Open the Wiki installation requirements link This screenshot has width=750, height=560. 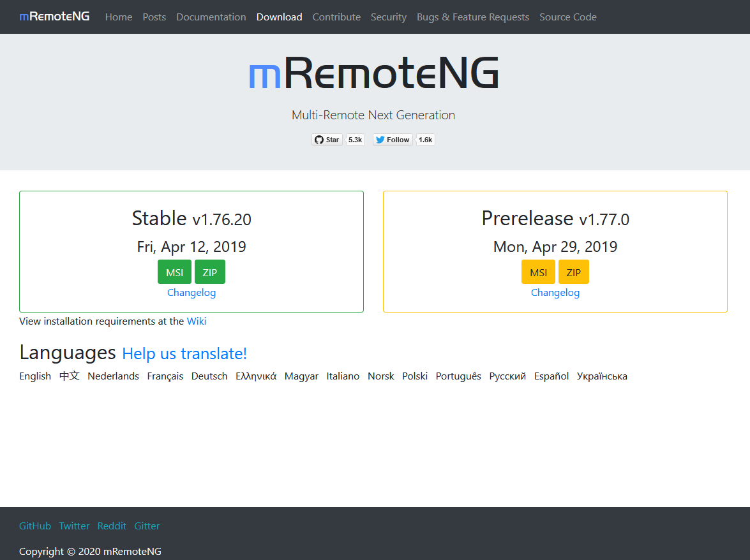click(196, 321)
